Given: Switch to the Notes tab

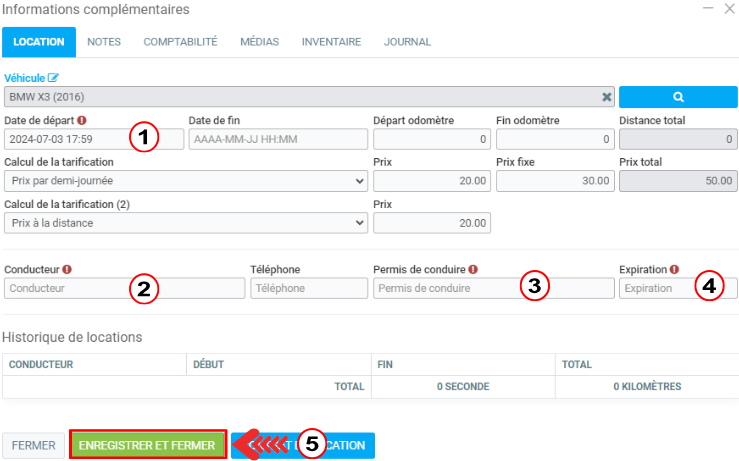Looking at the screenshot, I should 104,42.
